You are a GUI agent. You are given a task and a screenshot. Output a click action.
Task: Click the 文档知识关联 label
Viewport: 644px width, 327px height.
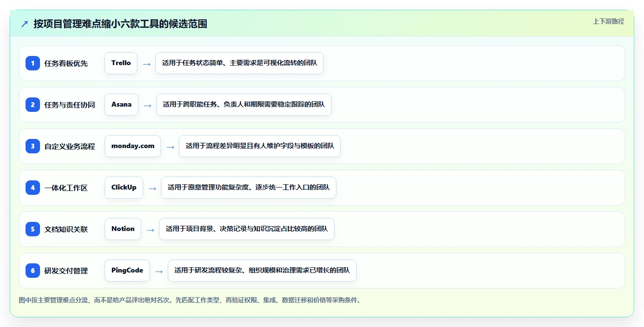click(66, 229)
